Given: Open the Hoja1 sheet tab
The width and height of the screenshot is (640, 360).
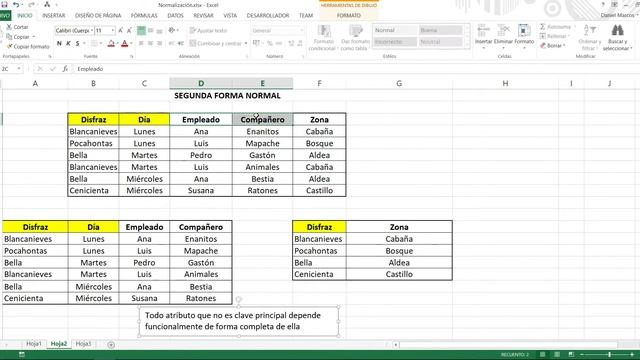Looking at the screenshot, I should coord(34,344).
